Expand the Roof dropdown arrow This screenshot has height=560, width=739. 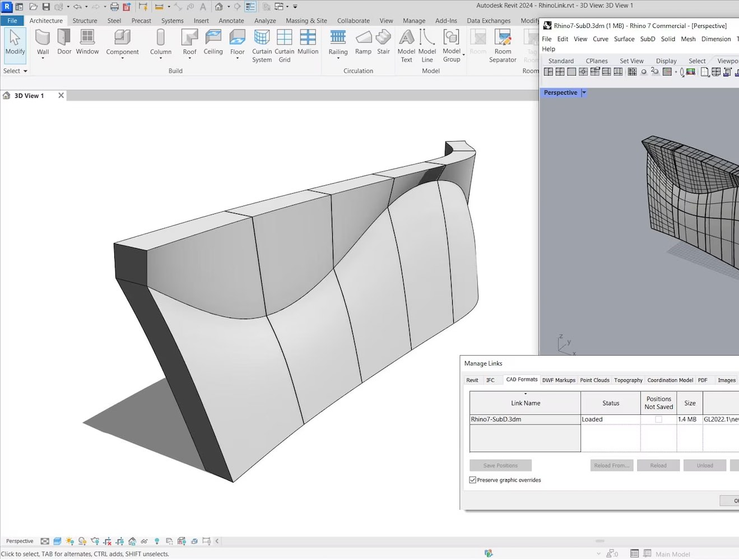click(x=189, y=58)
